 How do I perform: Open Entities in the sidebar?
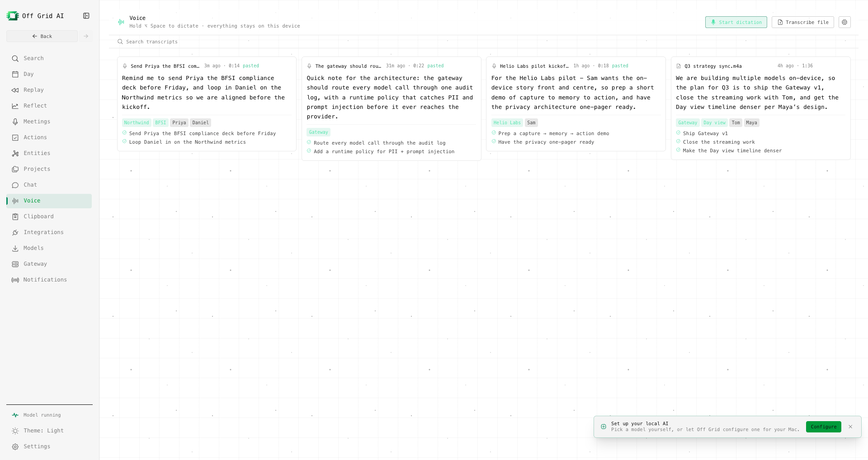tap(49, 153)
